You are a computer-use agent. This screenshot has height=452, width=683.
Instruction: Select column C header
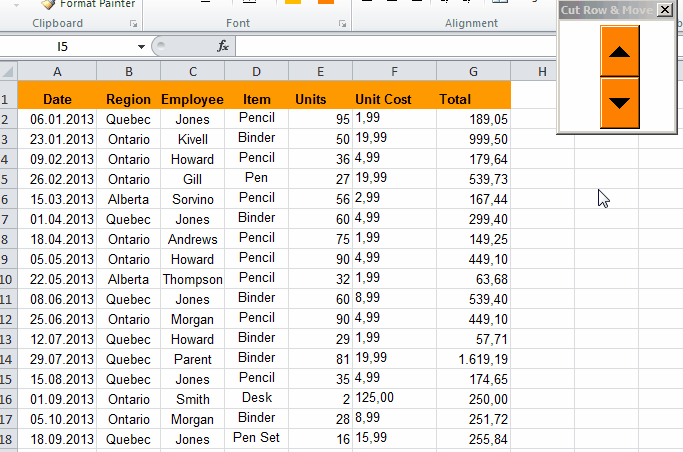point(193,71)
